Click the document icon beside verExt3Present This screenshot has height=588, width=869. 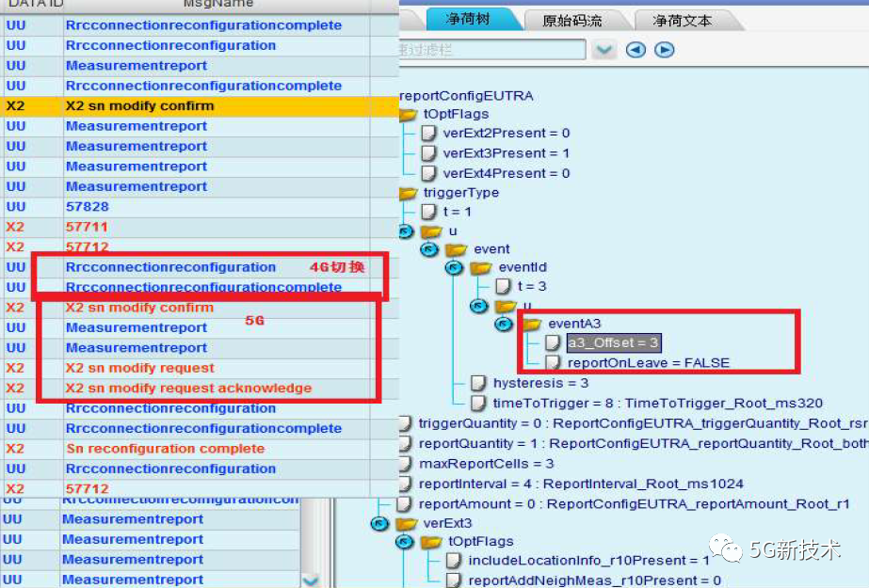point(428,153)
